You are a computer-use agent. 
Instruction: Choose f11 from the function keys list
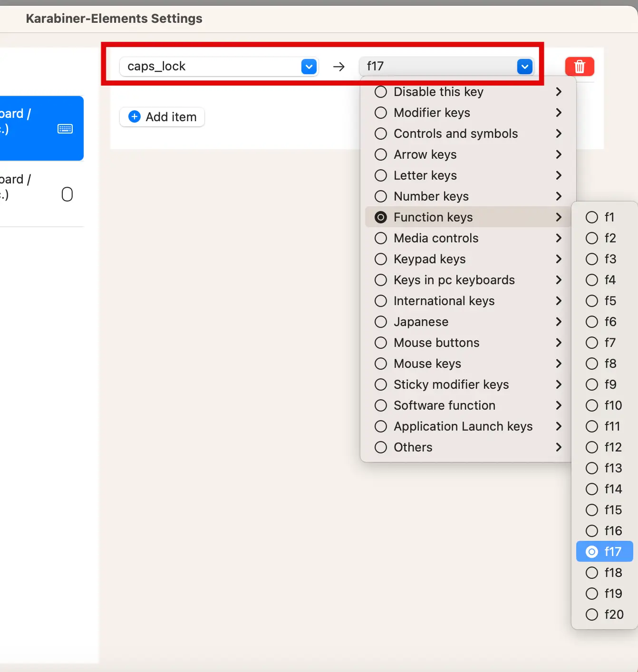(604, 426)
